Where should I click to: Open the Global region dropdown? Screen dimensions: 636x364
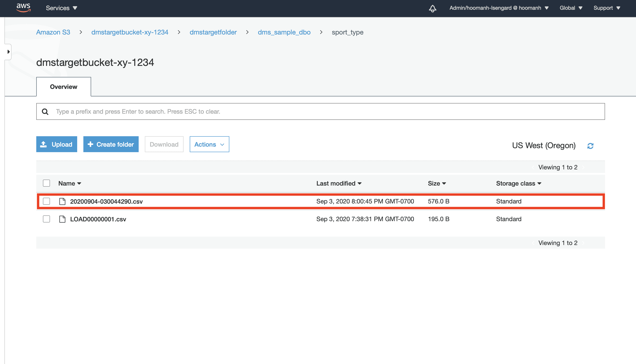click(x=571, y=8)
